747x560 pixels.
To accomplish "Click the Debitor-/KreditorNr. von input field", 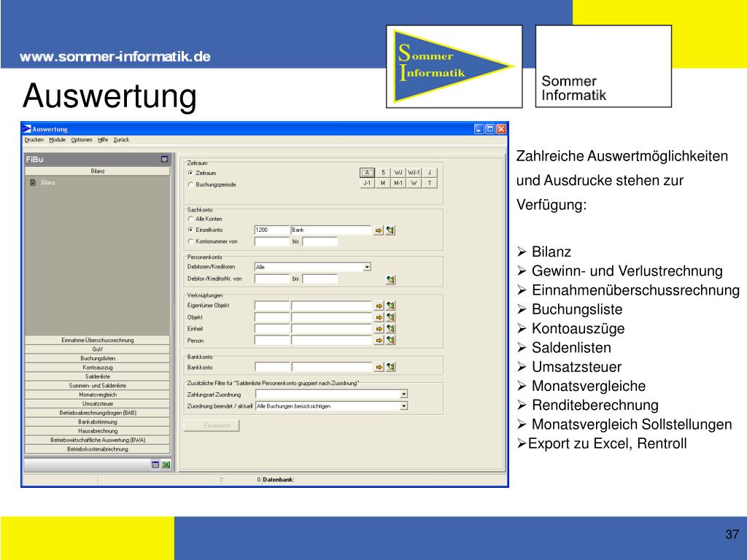I will click(x=271, y=279).
